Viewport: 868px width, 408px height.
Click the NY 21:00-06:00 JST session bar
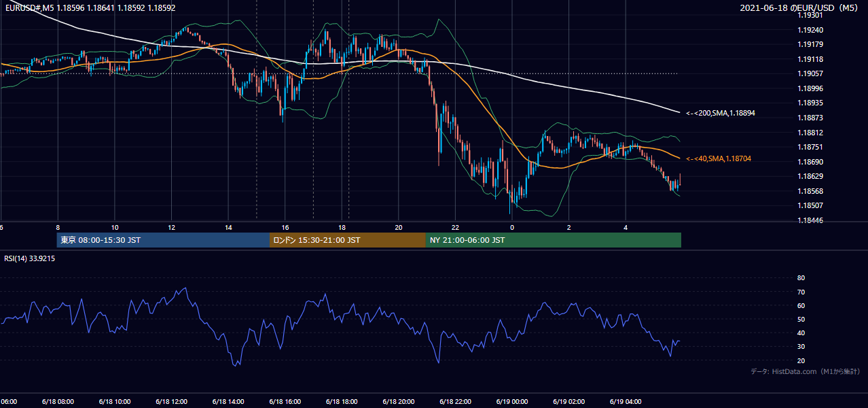coord(554,240)
